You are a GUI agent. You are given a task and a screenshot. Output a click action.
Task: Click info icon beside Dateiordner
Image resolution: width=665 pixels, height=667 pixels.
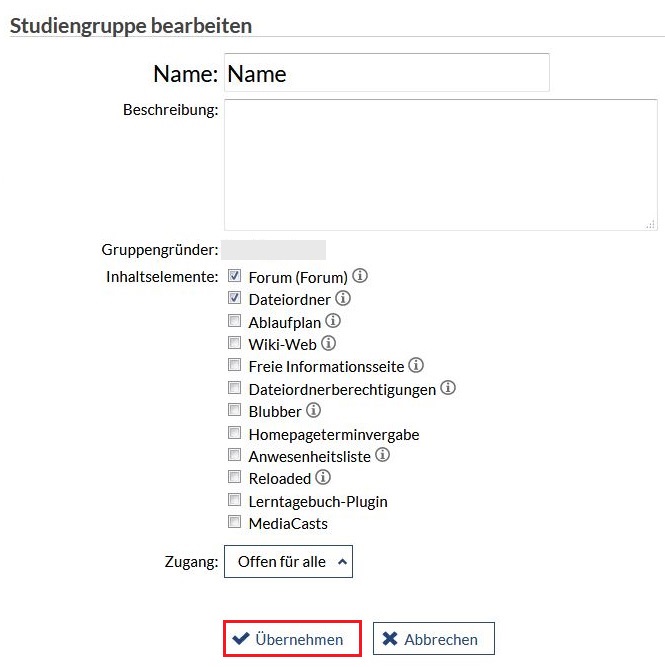(343, 298)
